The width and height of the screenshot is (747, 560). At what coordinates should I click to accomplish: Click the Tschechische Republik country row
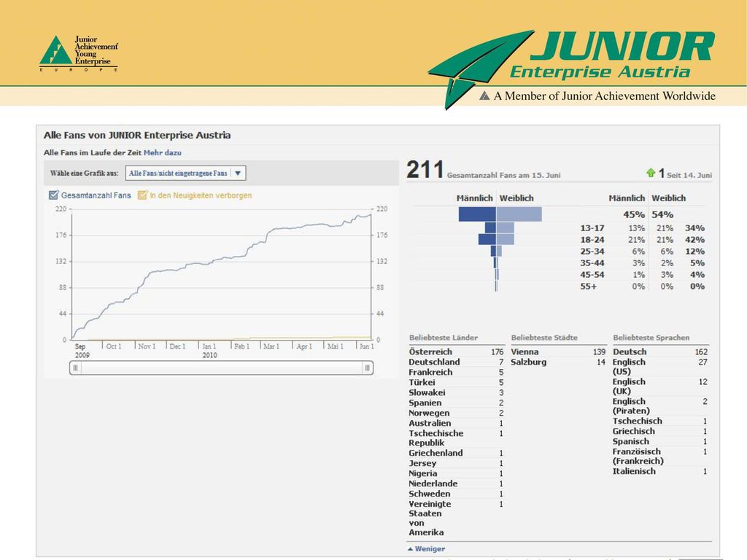point(456,438)
